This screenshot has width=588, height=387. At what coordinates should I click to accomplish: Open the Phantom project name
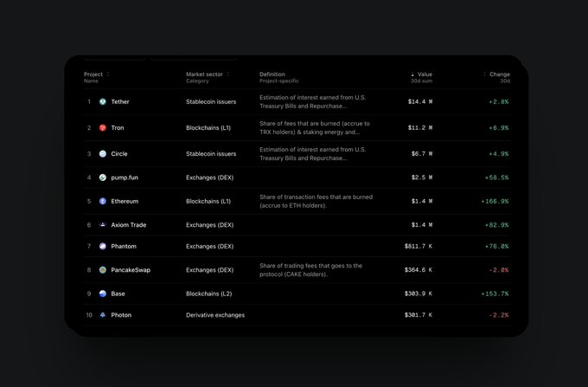(124, 246)
